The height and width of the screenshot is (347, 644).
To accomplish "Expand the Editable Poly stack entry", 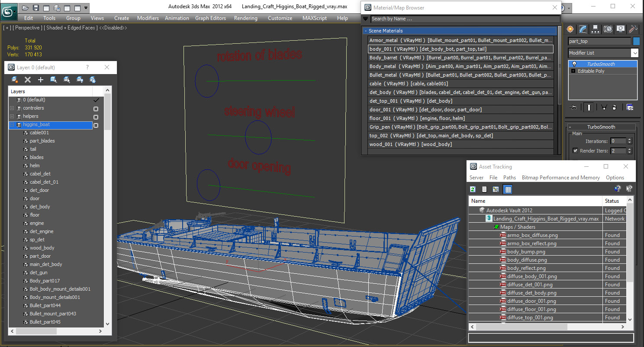I will click(x=573, y=71).
